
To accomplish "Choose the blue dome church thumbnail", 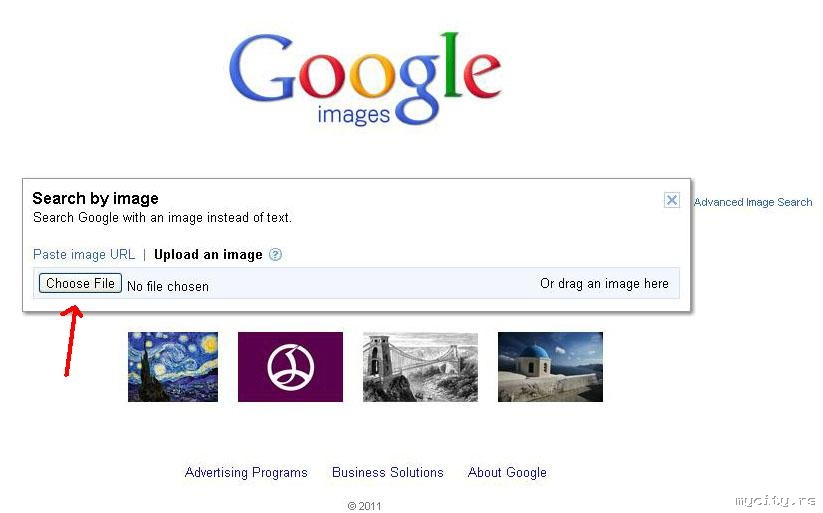I will (x=550, y=367).
